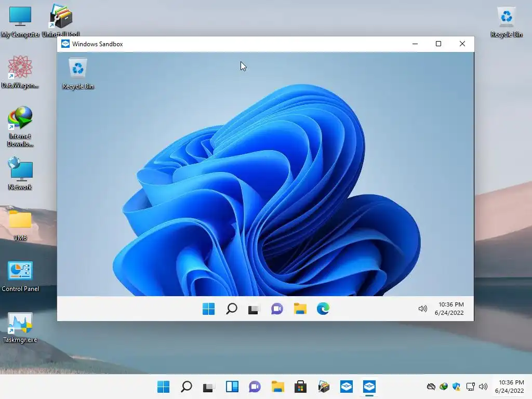Open Task View in the Sandbox taskbar
Screen dimensions: 532x399
click(x=254, y=309)
